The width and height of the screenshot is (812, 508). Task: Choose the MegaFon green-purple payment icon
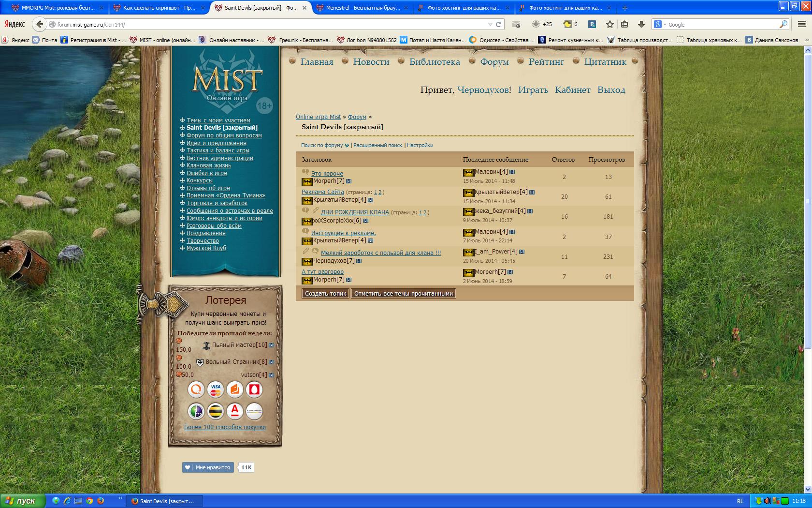(x=196, y=411)
